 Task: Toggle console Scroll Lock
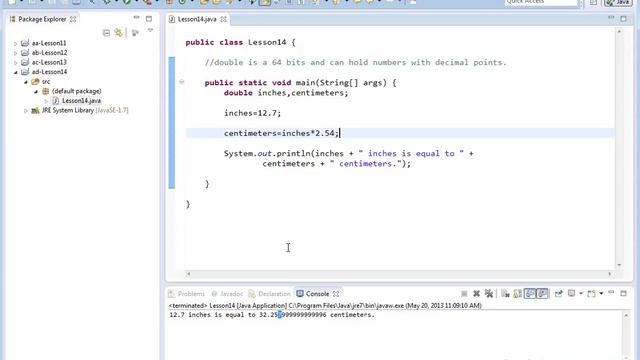click(x=518, y=293)
